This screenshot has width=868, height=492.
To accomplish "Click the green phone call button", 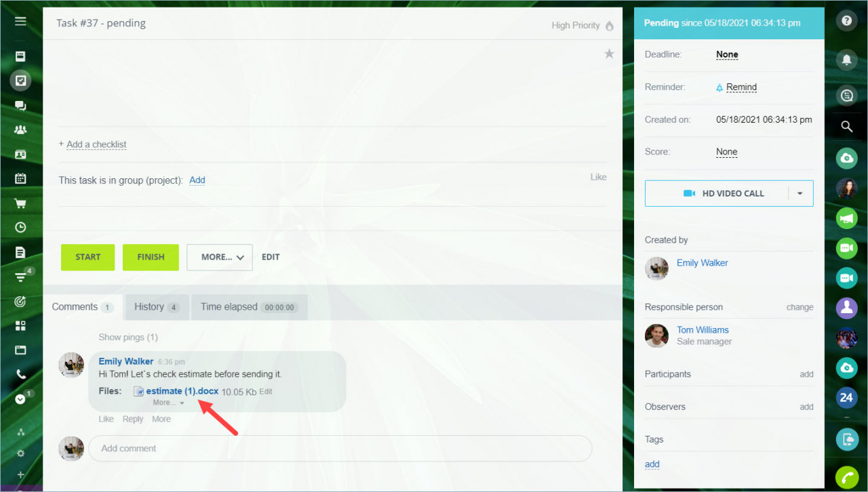I will [846, 478].
